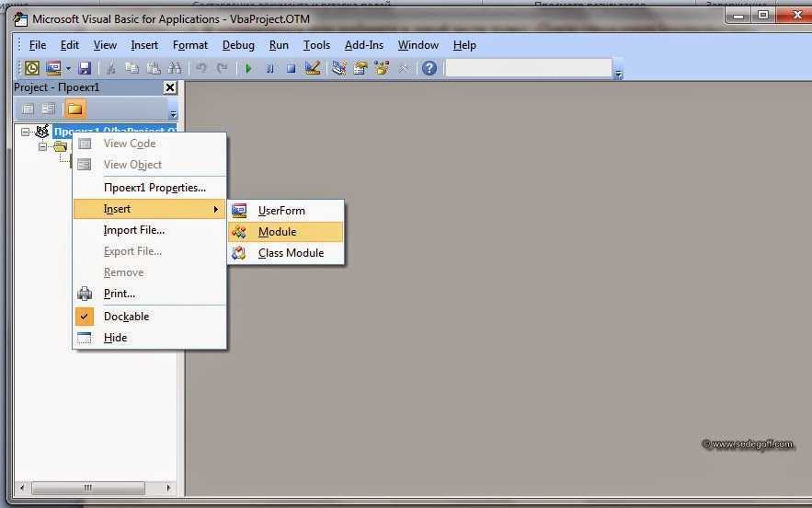
Task: Open the Insert object dropdown arrow in toolbar
Action: [x=68, y=68]
